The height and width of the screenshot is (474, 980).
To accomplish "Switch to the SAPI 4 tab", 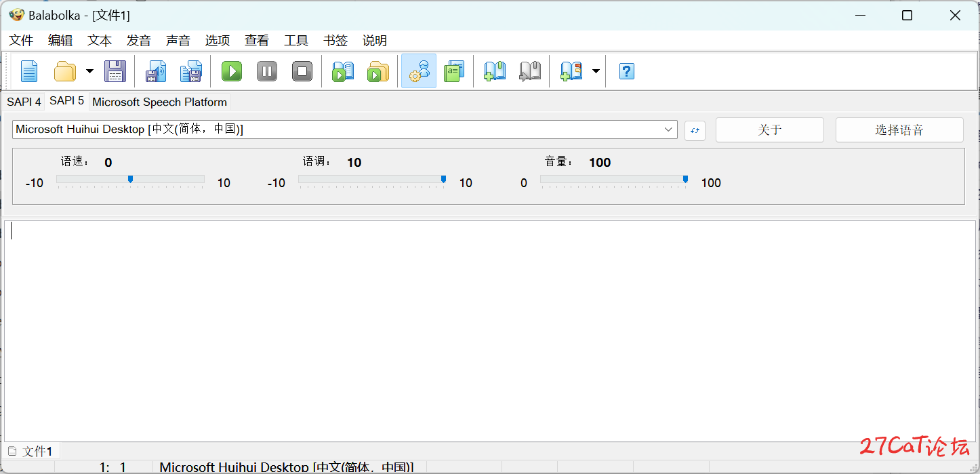I will 24,102.
